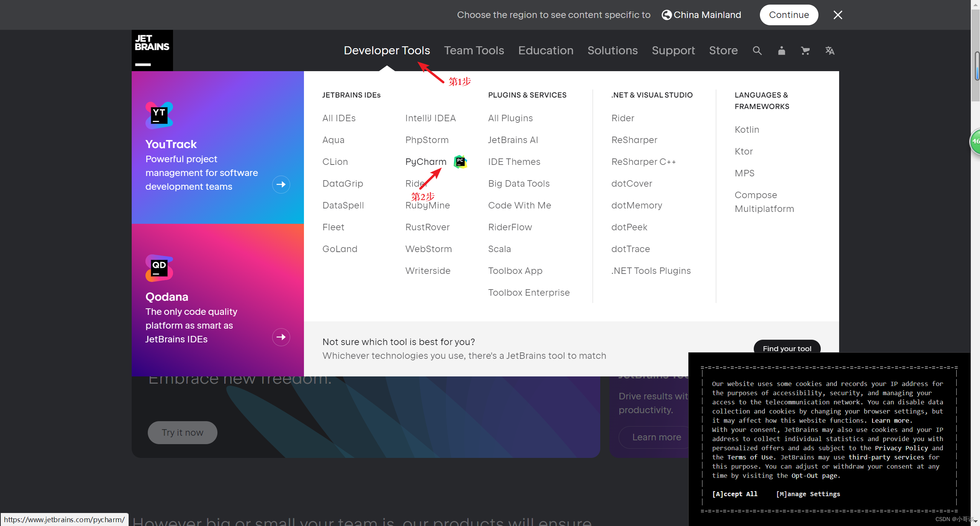The height and width of the screenshot is (526, 980).
Task: Open the Developer Tools dropdown menu
Action: pyautogui.click(x=387, y=50)
